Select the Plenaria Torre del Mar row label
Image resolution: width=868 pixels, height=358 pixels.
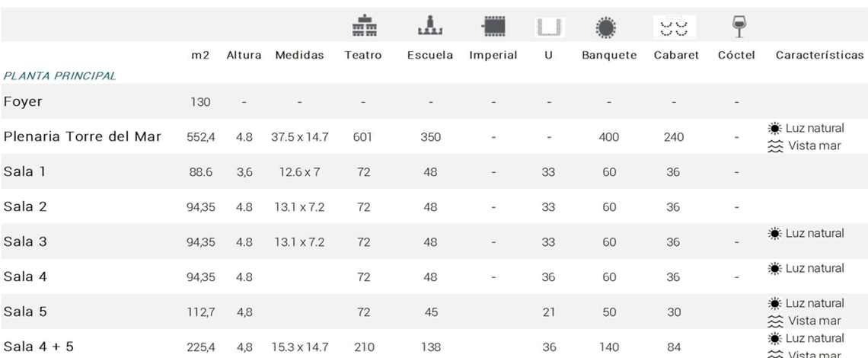point(82,137)
